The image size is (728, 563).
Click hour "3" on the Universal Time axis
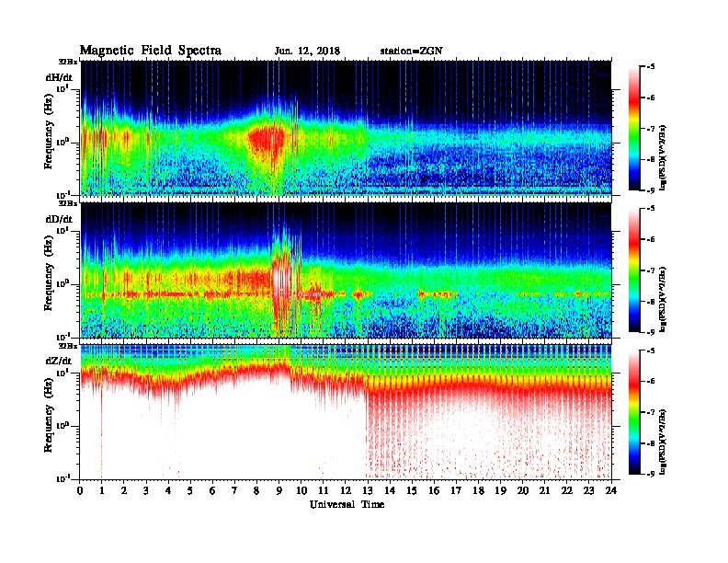[146, 490]
